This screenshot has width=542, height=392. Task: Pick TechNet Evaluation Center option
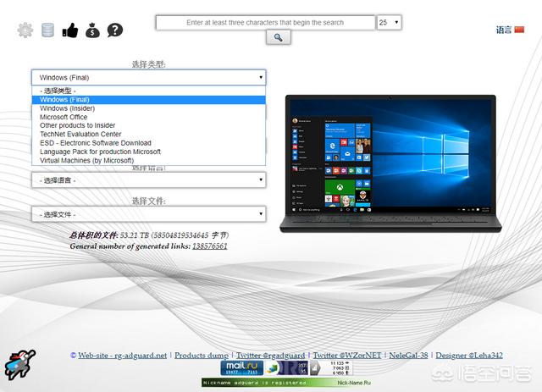149,134
